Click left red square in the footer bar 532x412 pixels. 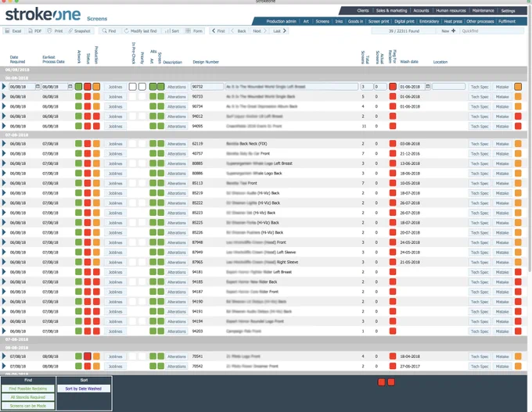pos(382,382)
